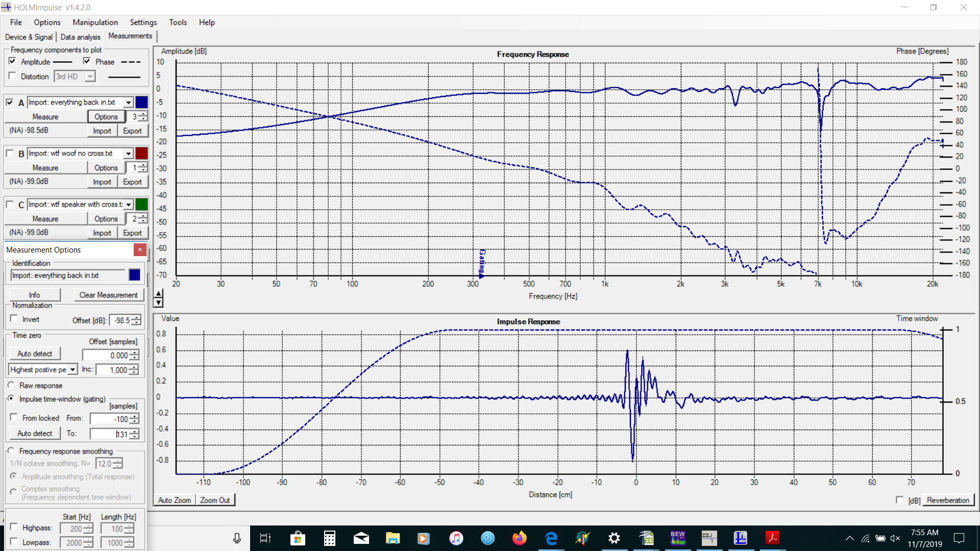The width and height of the screenshot is (980, 551).
Task: Enable the Highpass checkbox
Action: pyautogui.click(x=14, y=527)
